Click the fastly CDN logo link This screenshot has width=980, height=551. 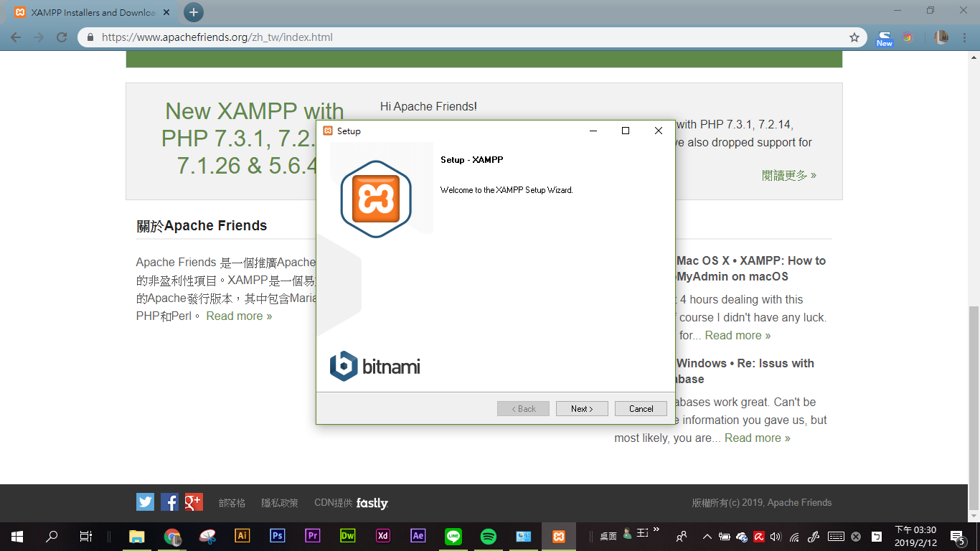372,503
